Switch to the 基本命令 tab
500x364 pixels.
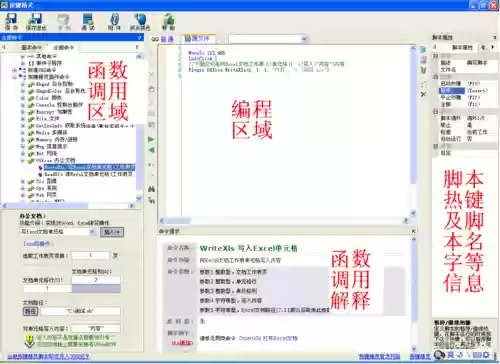point(31,48)
